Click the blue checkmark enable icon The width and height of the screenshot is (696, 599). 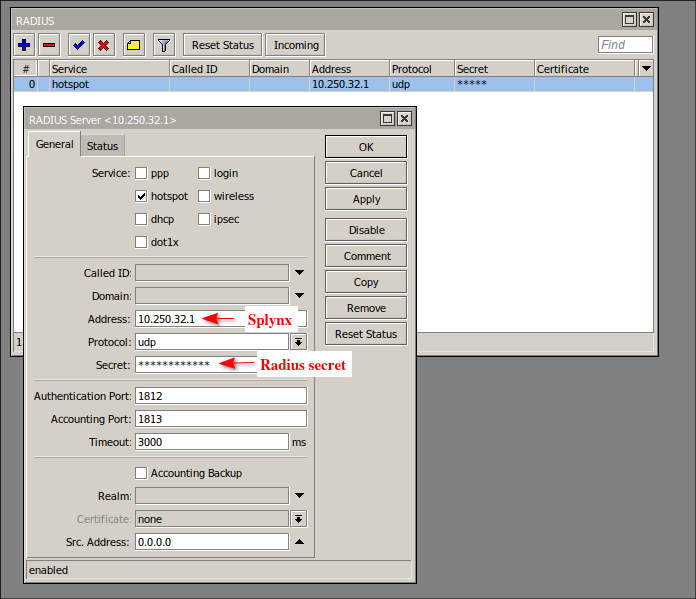click(x=78, y=45)
